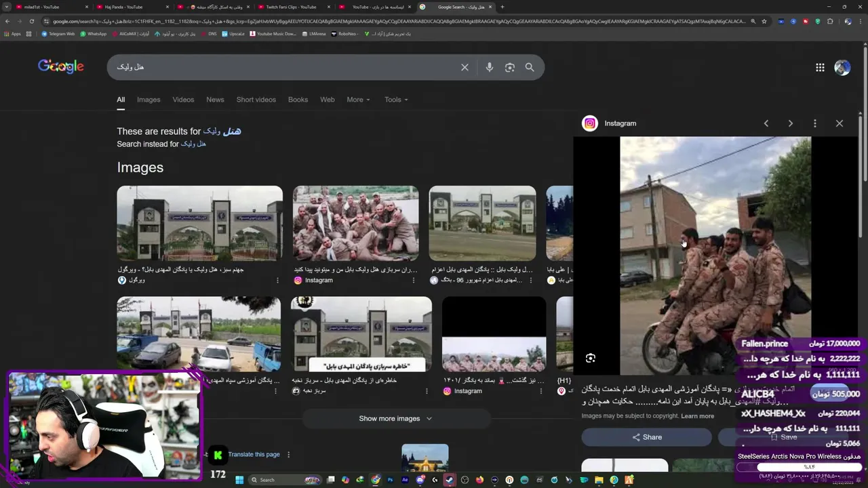Open three-dot options in image preview panel
868x488 pixels.
coord(815,123)
